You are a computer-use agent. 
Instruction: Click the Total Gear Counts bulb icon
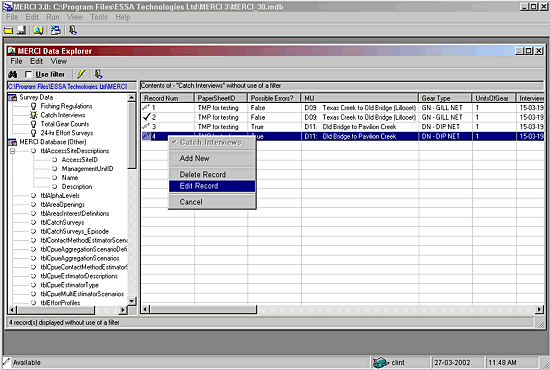coord(33,124)
